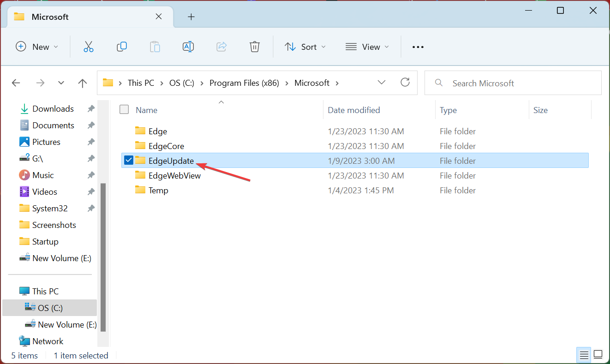Sort by Name column header
This screenshot has height=364, width=610.
pyautogui.click(x=146, y=110)
